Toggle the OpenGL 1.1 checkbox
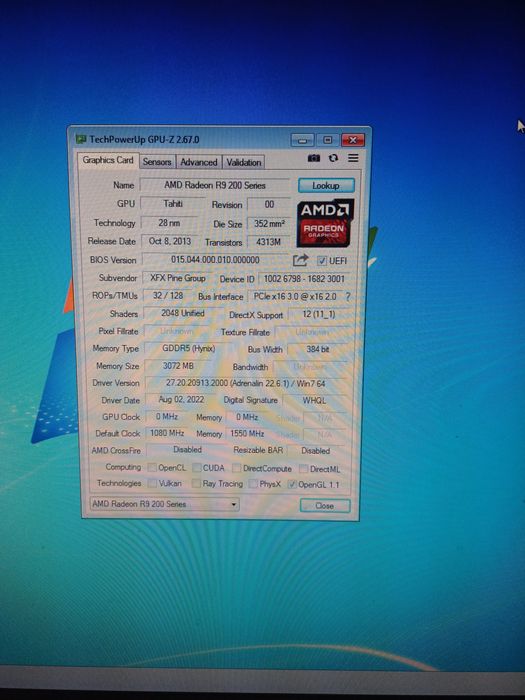Screen dimensions: 525x700 [292, 484]
